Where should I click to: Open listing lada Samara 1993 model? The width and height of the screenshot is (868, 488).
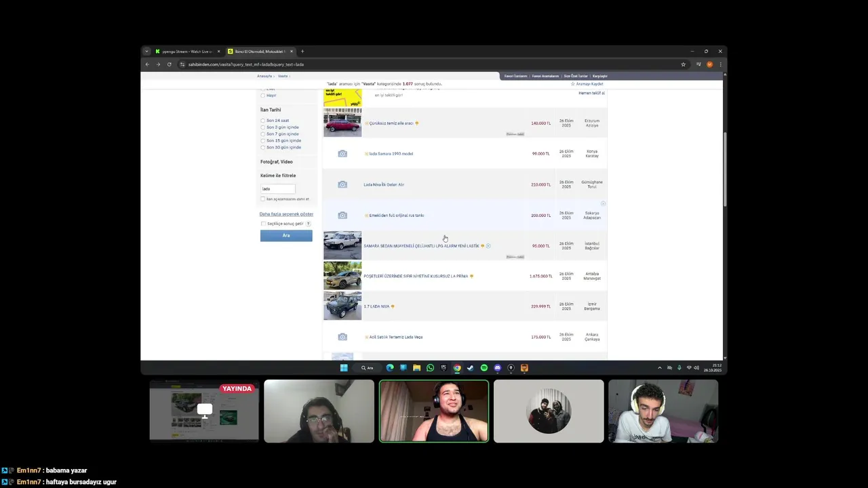tap(391, 154)
